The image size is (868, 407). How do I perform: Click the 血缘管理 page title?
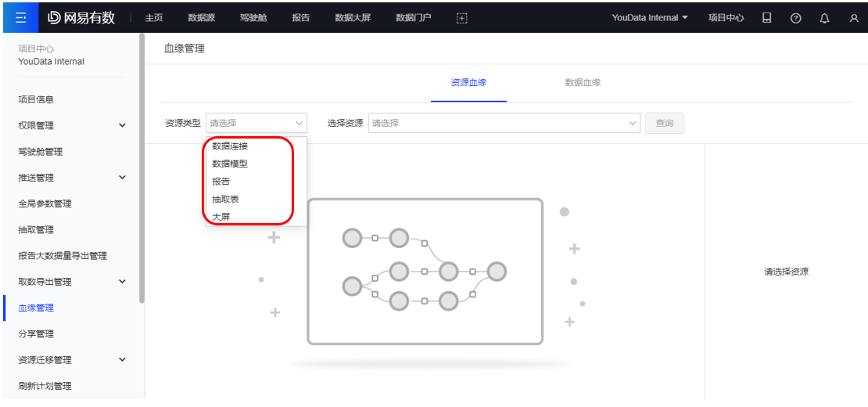185,49
